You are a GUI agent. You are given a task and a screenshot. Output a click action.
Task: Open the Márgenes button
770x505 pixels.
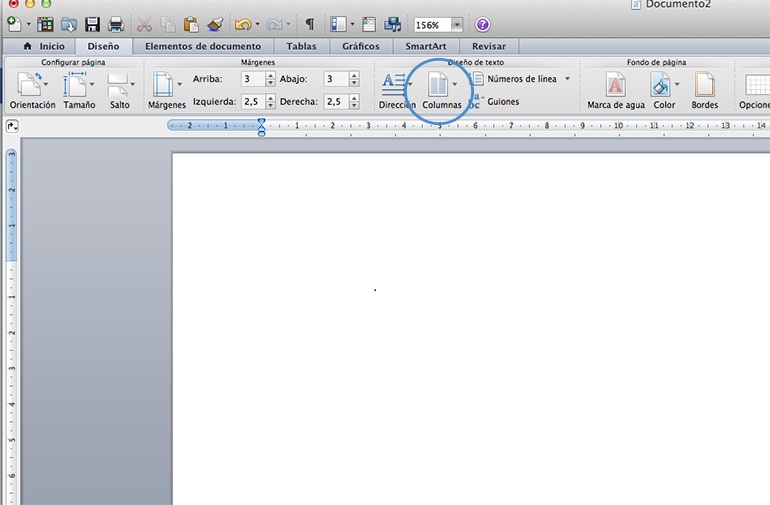pyautogui.click(x=166, y=90)
